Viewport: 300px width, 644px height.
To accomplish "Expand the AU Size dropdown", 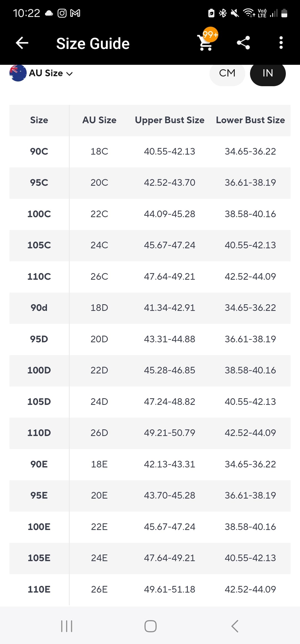I will (51, 73).
